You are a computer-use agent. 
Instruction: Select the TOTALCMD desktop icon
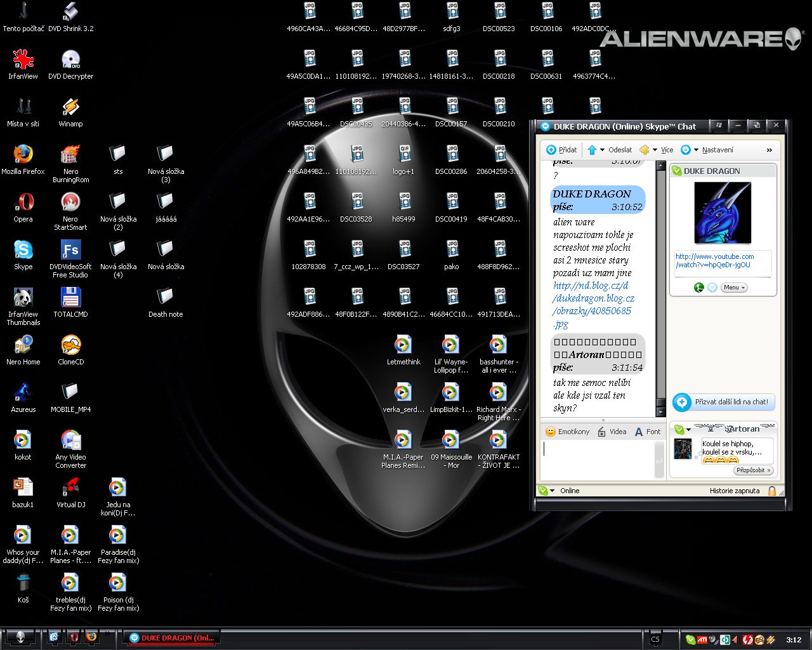click(x=70, y=303)
